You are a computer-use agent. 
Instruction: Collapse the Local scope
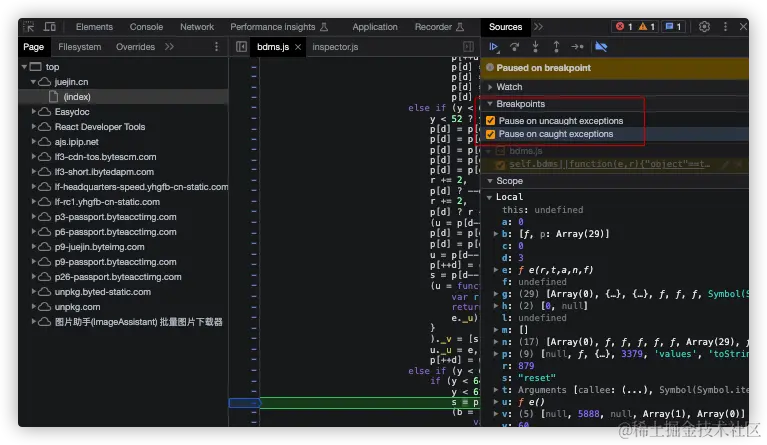pos(489,197)
